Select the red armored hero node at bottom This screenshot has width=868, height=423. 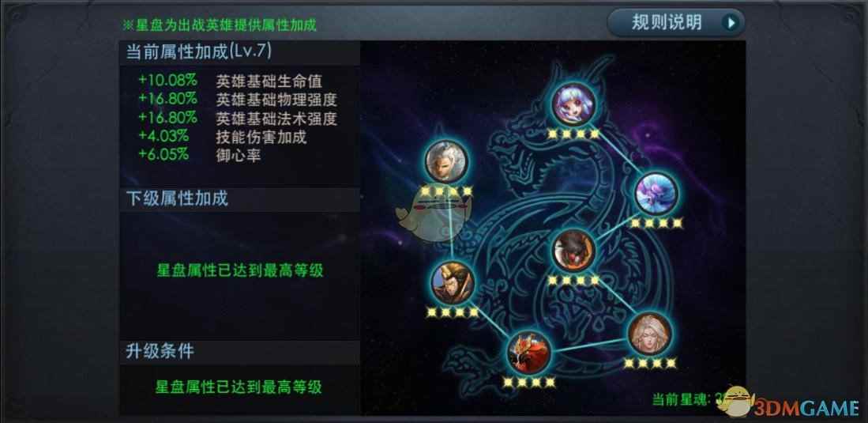coord(528,353)
